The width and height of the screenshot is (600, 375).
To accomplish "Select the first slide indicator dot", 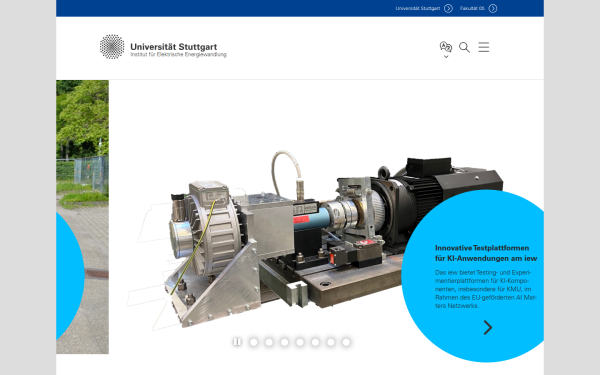I will click(253, 342).
